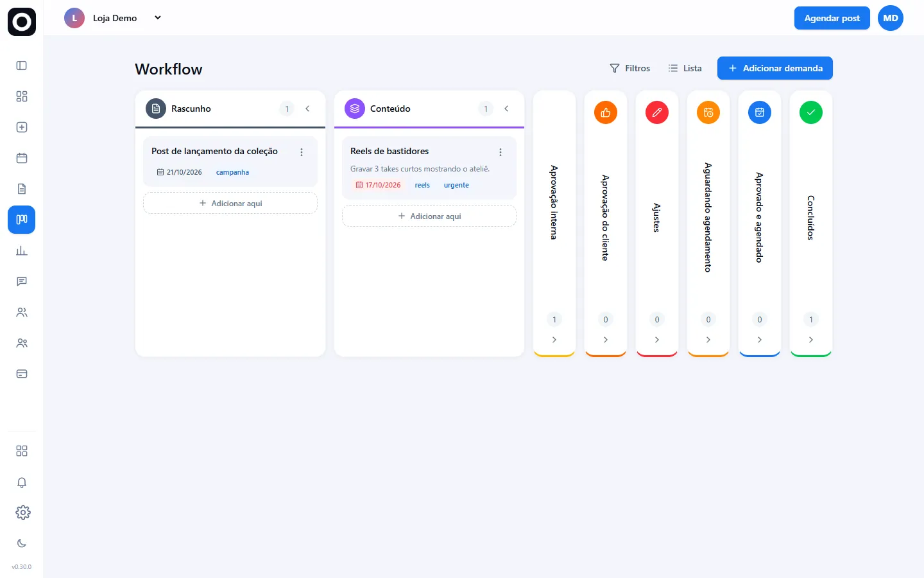Open the apps grid icon near bottom
The height and width of the screenshot is (578, 924).
[x=22, y=451]
